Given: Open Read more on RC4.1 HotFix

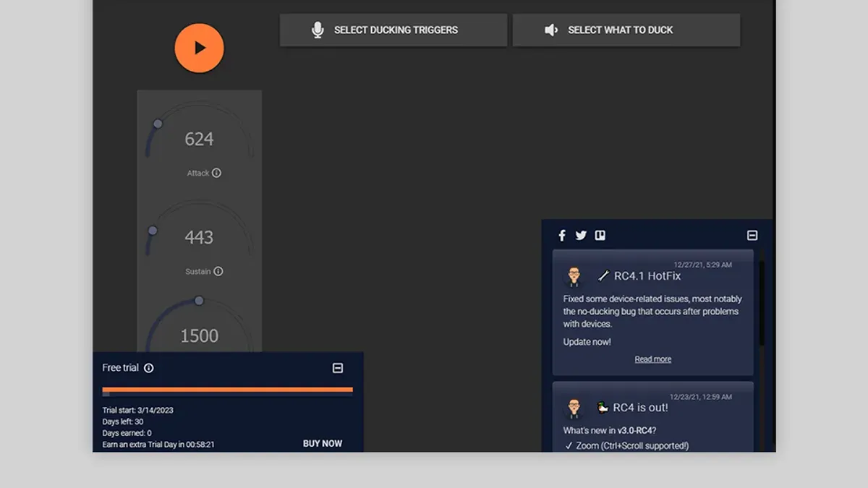Looking at the screenshot, I should point(653,359).
